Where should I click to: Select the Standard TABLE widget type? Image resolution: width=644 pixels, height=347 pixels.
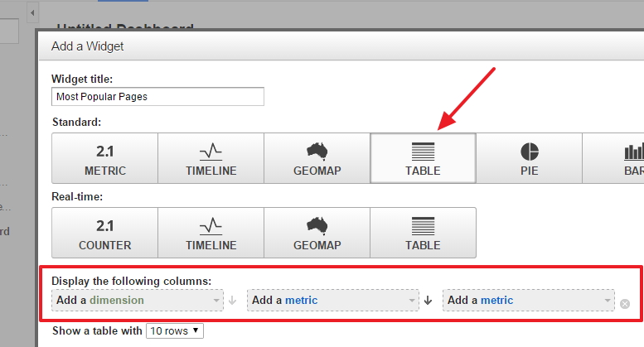coord(423,158)
